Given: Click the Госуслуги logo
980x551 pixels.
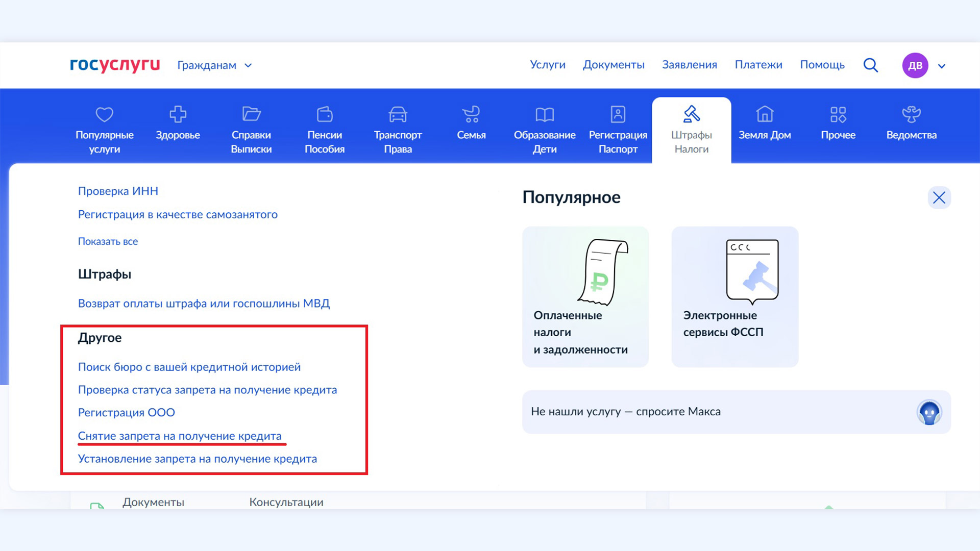Looking at the screenshot, I should 115,65.
